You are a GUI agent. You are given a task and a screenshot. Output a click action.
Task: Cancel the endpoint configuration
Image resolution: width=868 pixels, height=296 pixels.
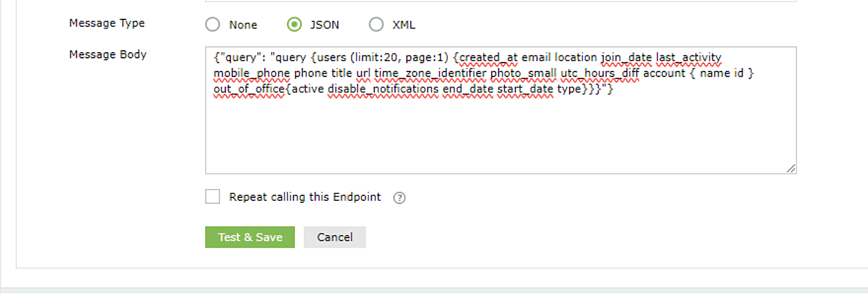coord(335,237)
